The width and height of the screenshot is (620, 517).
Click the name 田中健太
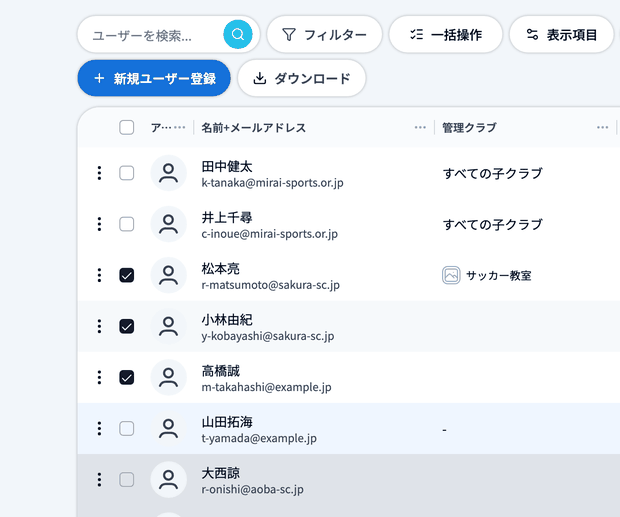click(227, 166)
